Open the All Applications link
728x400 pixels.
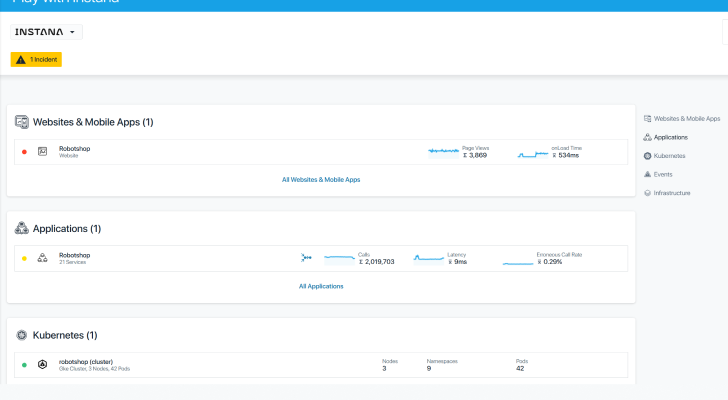pos(321,286)
